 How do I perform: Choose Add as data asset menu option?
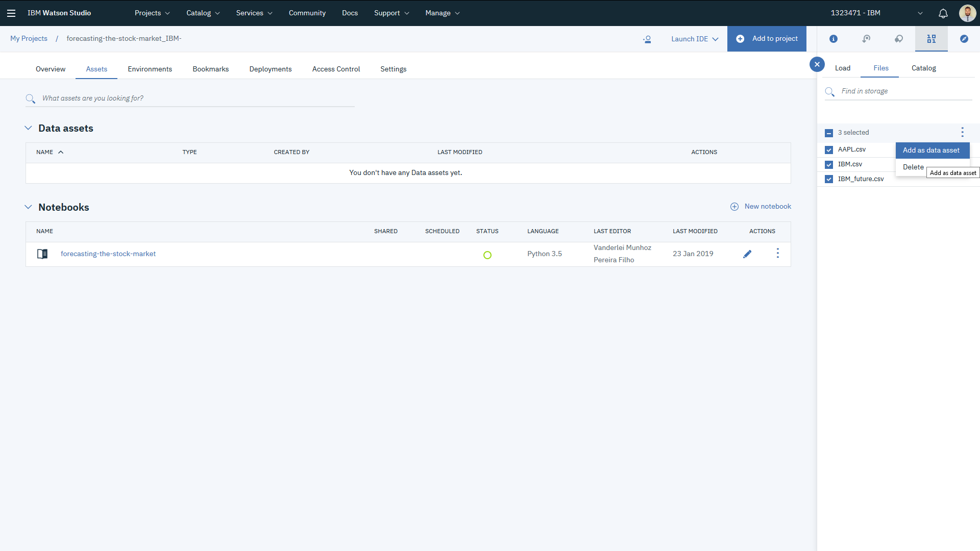tap(931, 150)
